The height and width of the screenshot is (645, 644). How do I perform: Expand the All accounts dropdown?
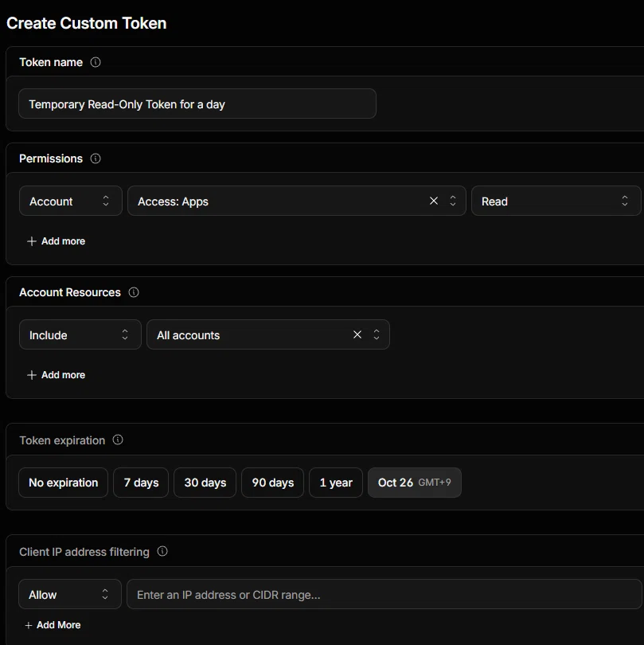[x=377, y=334]
